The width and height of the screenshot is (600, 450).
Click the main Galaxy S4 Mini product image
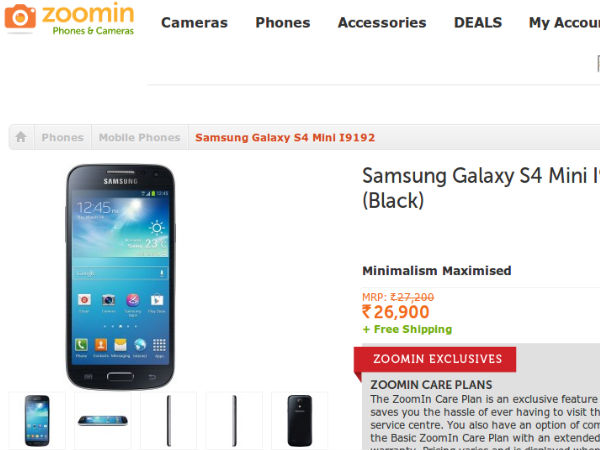121,277
